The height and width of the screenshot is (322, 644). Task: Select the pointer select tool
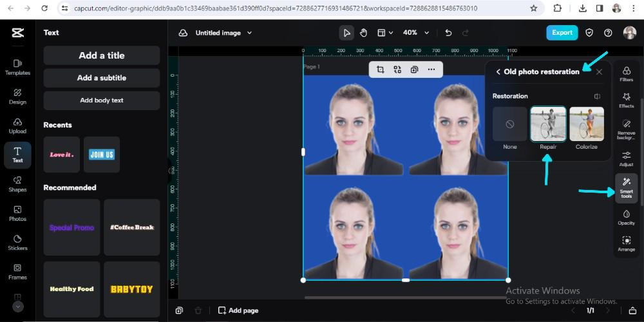346,33
